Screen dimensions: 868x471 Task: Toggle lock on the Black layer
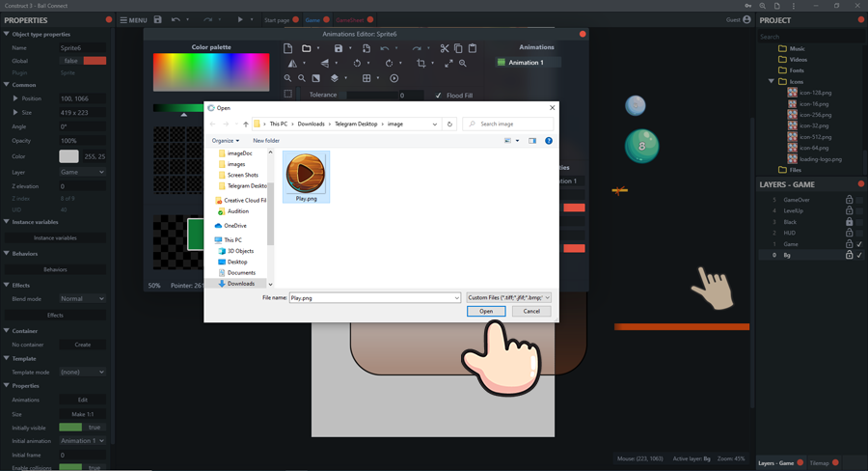(849, 222)
